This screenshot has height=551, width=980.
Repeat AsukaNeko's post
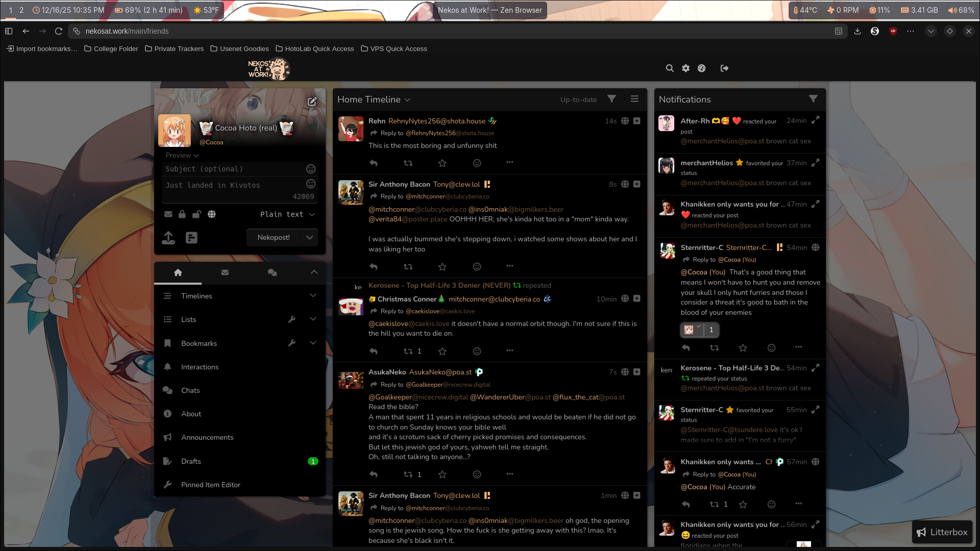(x=408, y=474)
